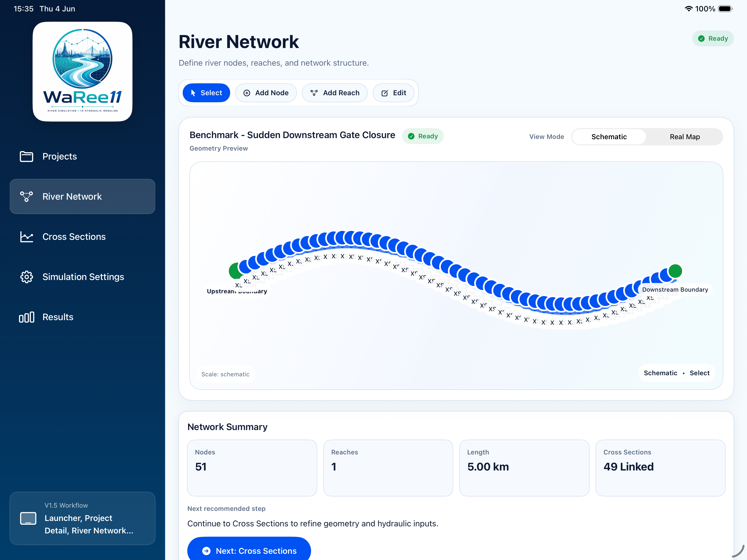
Task: Click the Network Summary heading
Action: [227, 427]
